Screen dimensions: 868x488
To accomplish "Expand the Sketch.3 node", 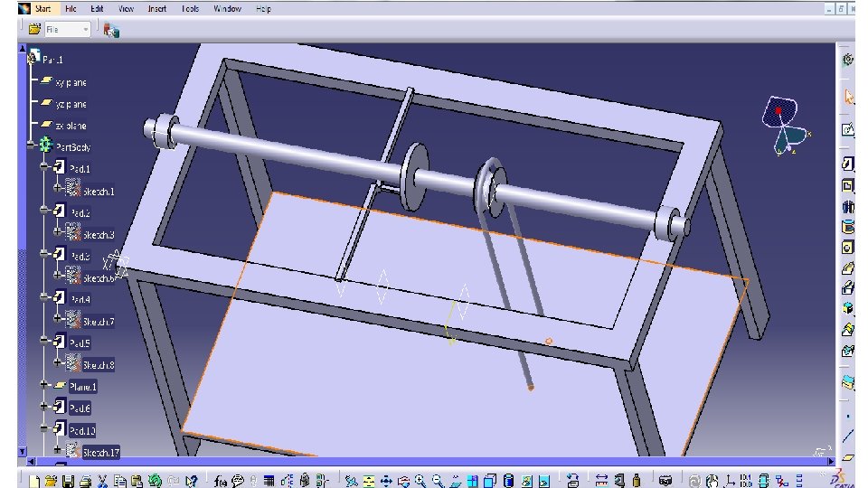I will tap(57, 232).
